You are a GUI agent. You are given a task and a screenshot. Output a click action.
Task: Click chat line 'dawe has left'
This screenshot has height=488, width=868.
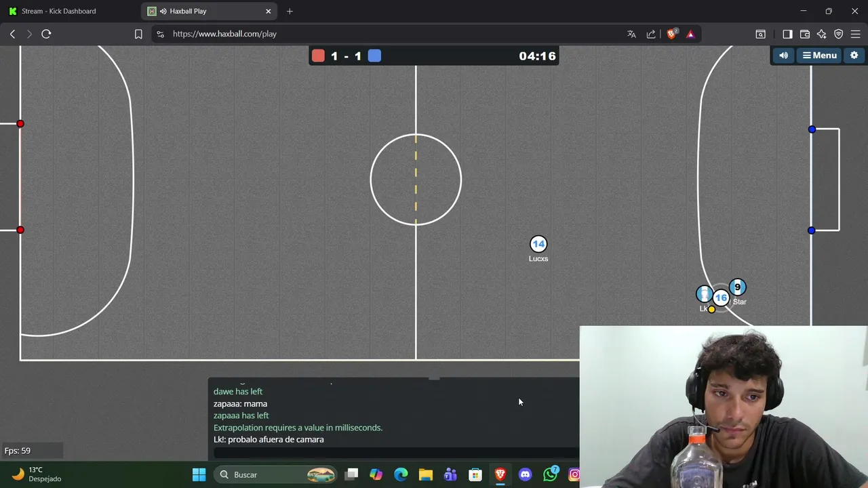238,391
